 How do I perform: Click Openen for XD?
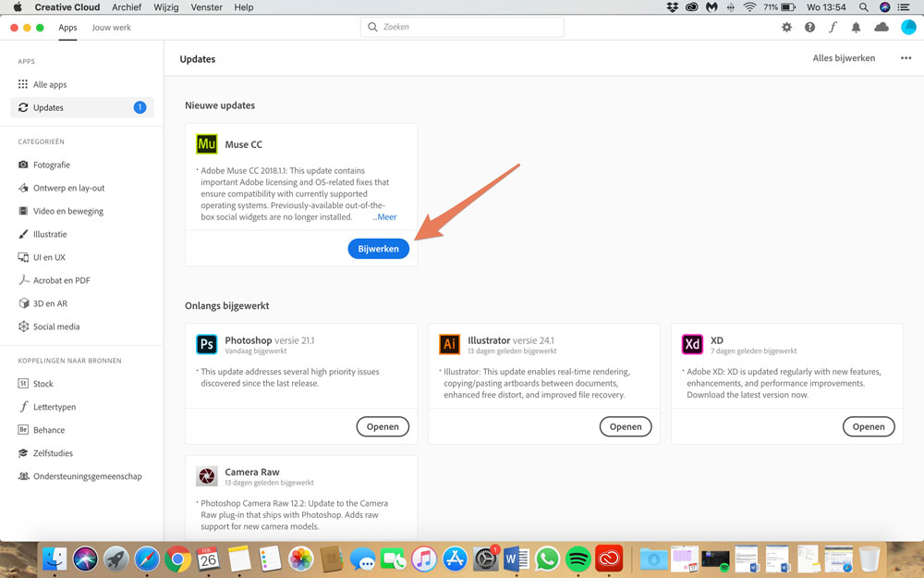coord(869,426)
